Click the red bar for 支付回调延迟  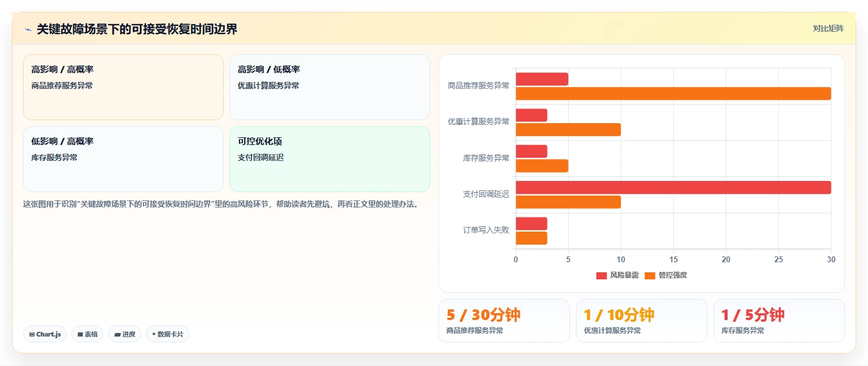(673, 187)
